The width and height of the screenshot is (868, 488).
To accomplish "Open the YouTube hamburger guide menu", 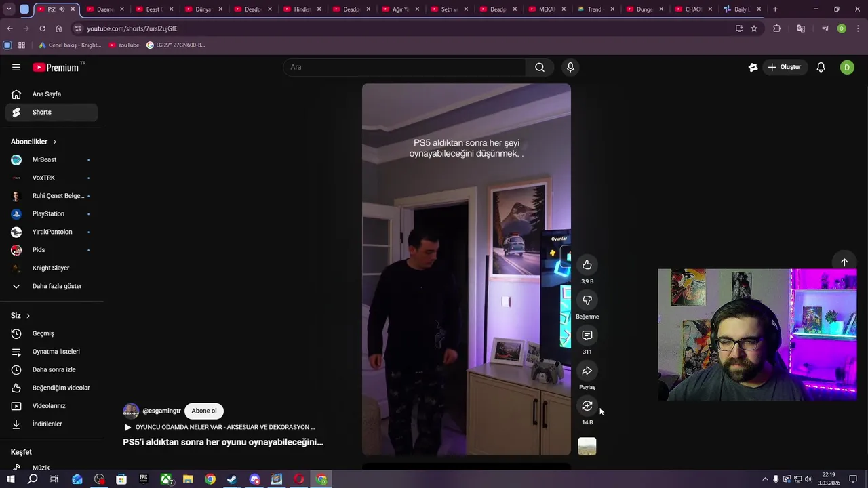I will click(16, 67).
